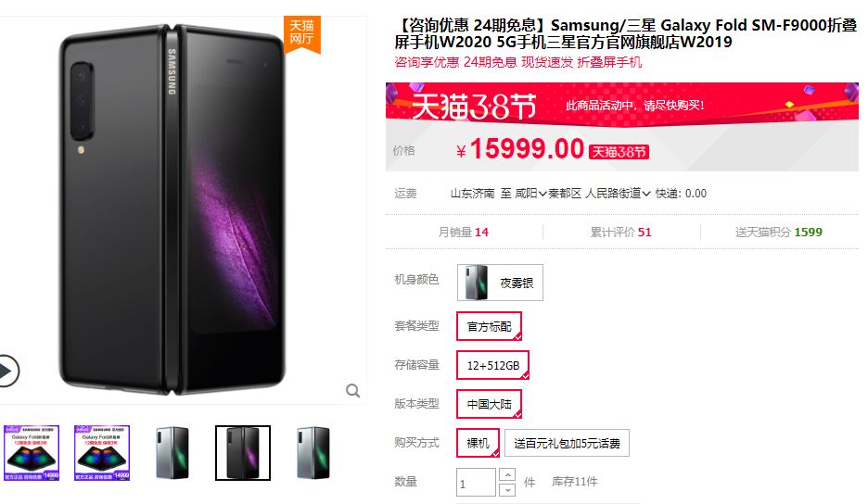Viewport: 868px width, 504px height.
Task: Select the black phone thumbnail
Action: point(243,453)
